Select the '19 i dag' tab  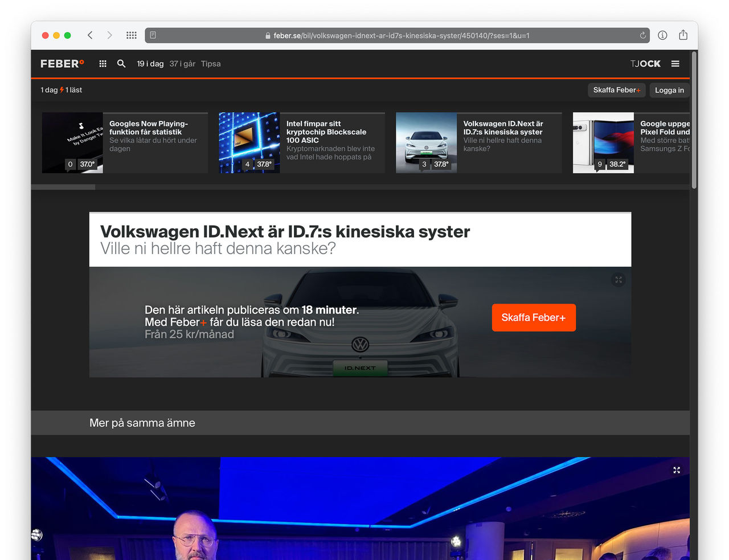[150, 64]
